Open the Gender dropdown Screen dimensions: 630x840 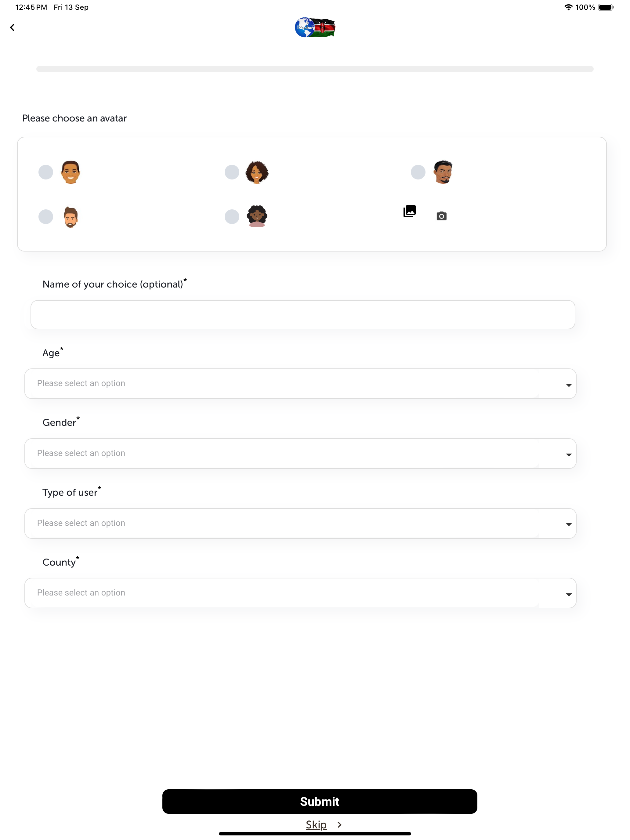pyautogui.click(x=300, y=453)
